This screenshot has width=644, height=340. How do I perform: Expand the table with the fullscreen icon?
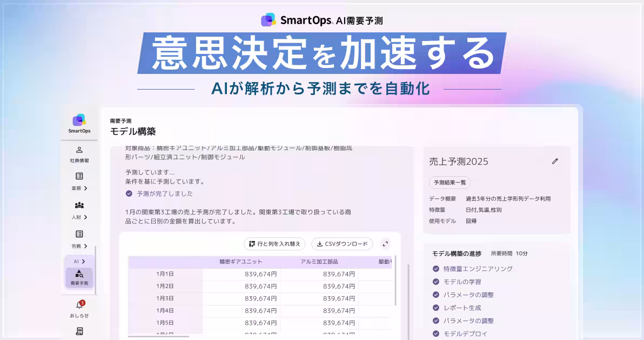(385, 244)
